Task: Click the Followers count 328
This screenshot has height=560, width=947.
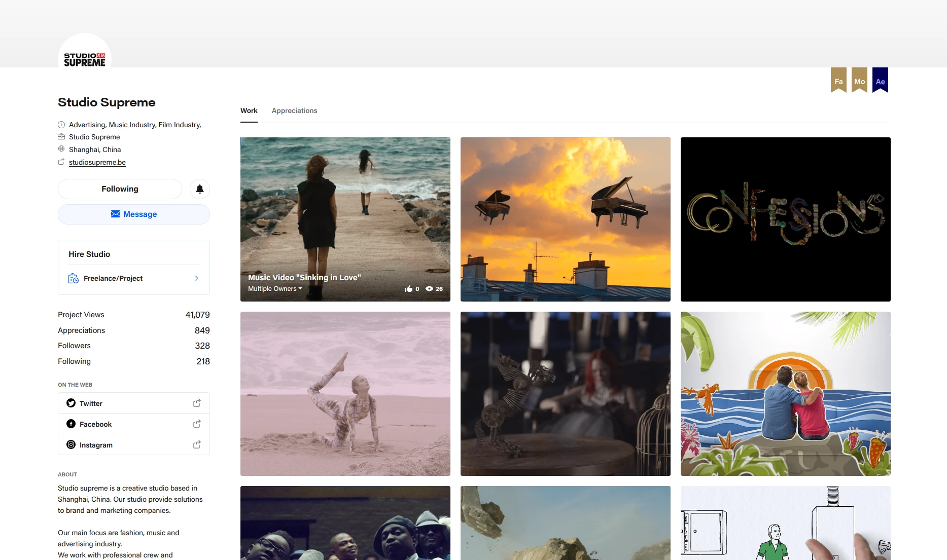Action: [202, 346]
